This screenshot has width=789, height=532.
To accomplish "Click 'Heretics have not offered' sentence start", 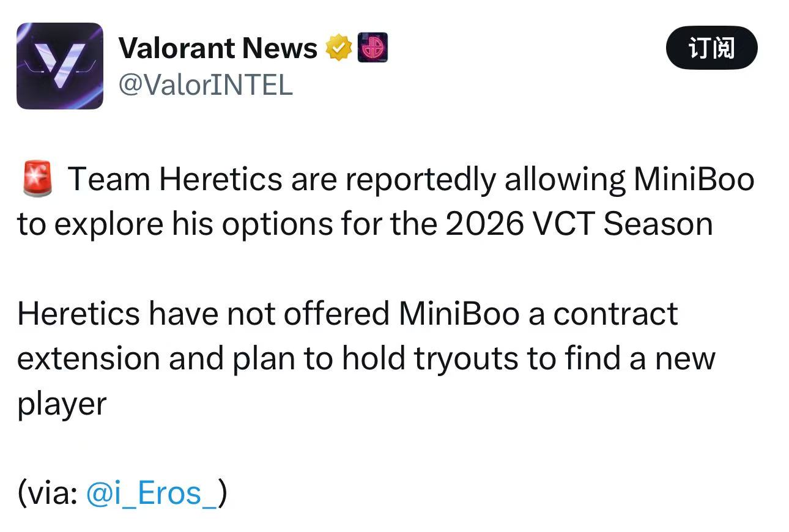I will point(203,314).
